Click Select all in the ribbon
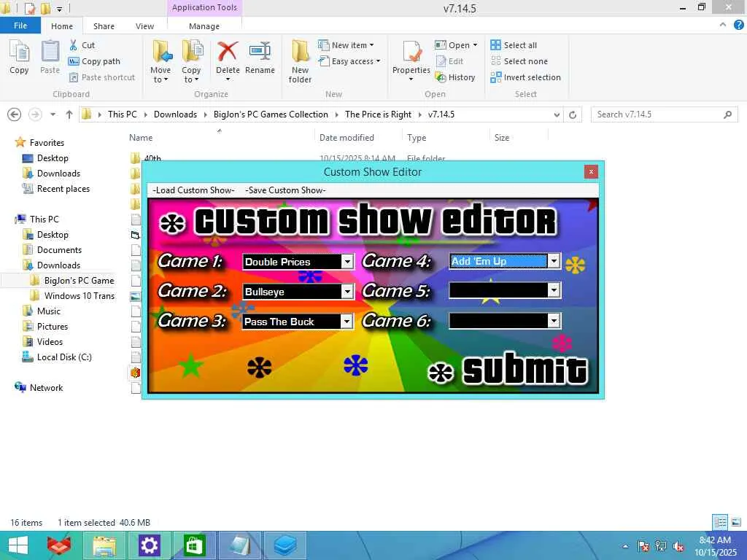747x560 pixels. [514, 45]
